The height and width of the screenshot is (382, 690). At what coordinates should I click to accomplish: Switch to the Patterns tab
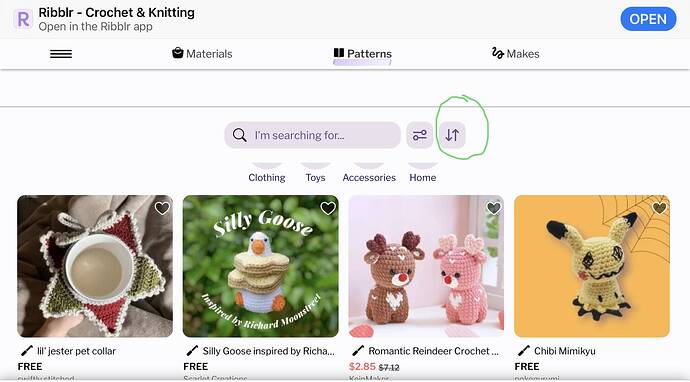point(362,54)
